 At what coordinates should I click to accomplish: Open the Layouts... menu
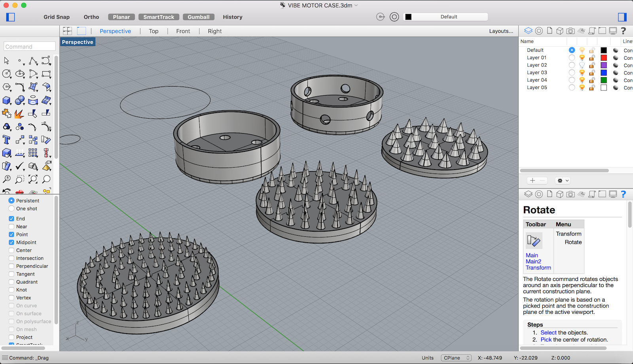(501, 31)
